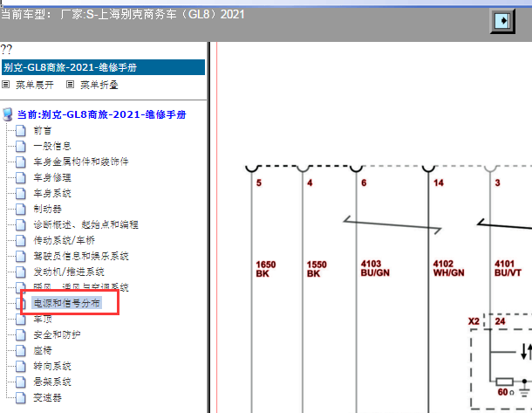Open the 车身修理 section
532x413 pixels.
point(52,177)
